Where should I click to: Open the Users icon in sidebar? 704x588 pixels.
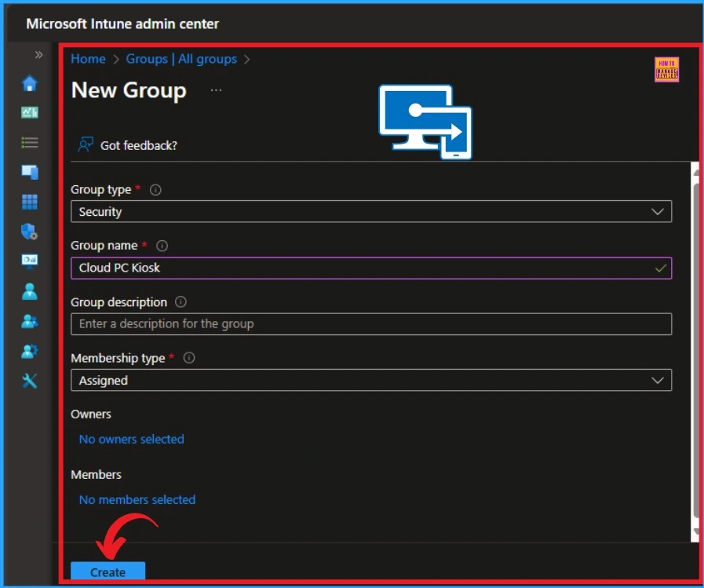pyautogui.click(x=30, y=291)
